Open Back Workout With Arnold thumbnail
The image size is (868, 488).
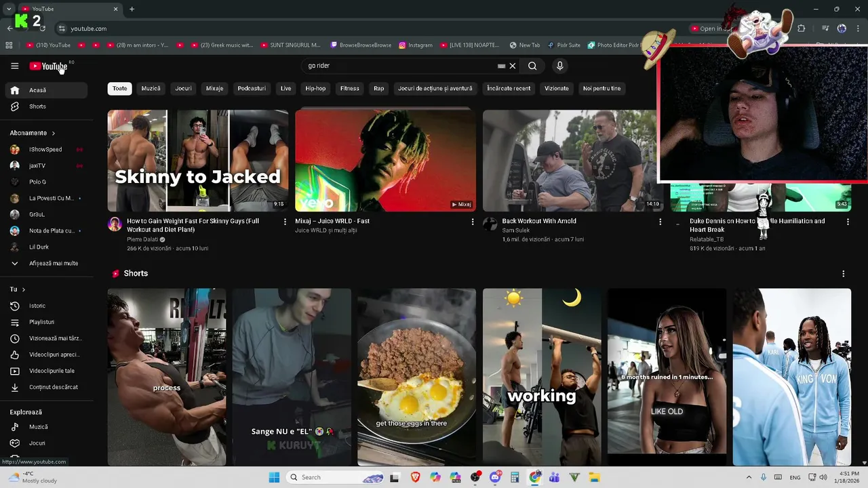(573, 161)
